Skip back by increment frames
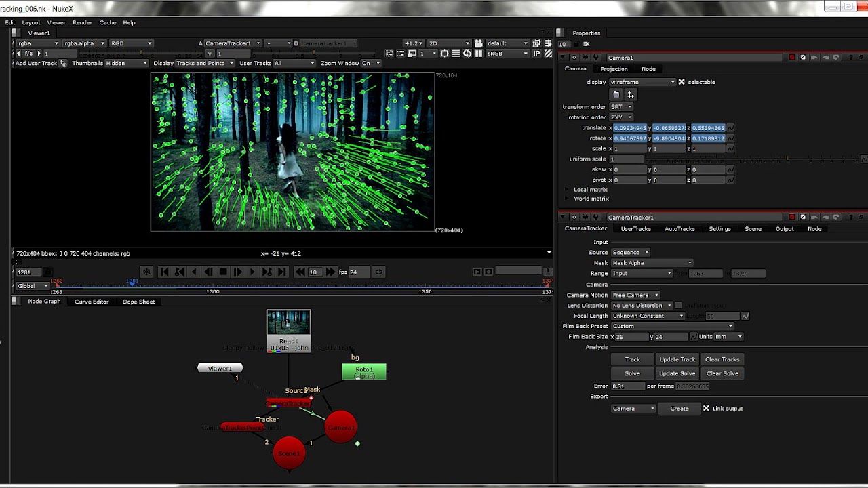 click(x=300, y=272)
